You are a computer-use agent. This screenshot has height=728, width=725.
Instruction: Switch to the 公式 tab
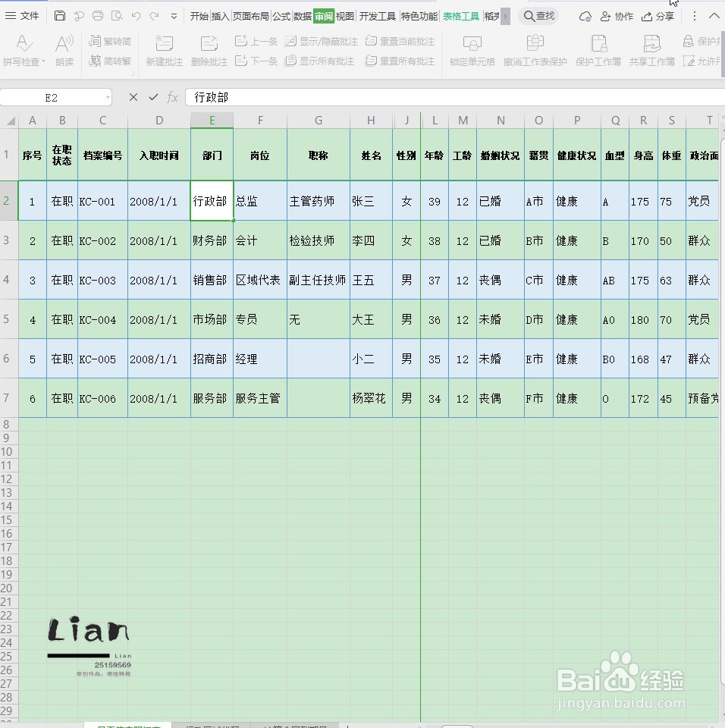281,16
